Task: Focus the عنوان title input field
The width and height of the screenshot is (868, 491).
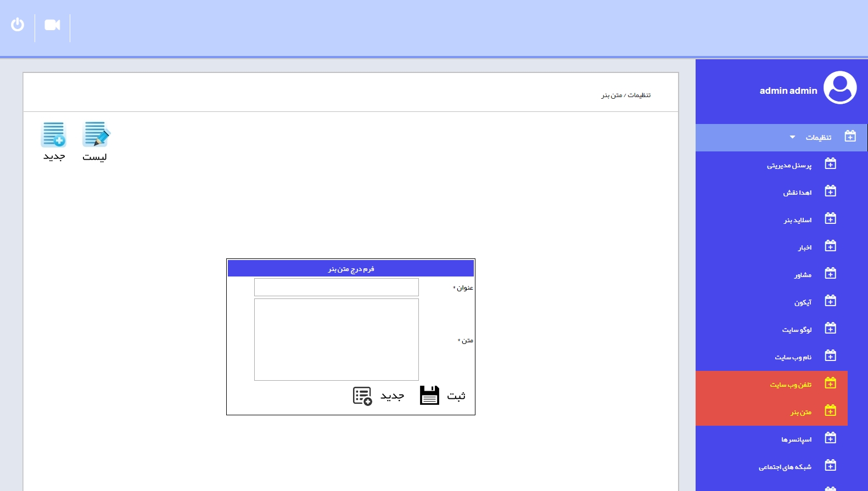Action: [x=336, y=287]
